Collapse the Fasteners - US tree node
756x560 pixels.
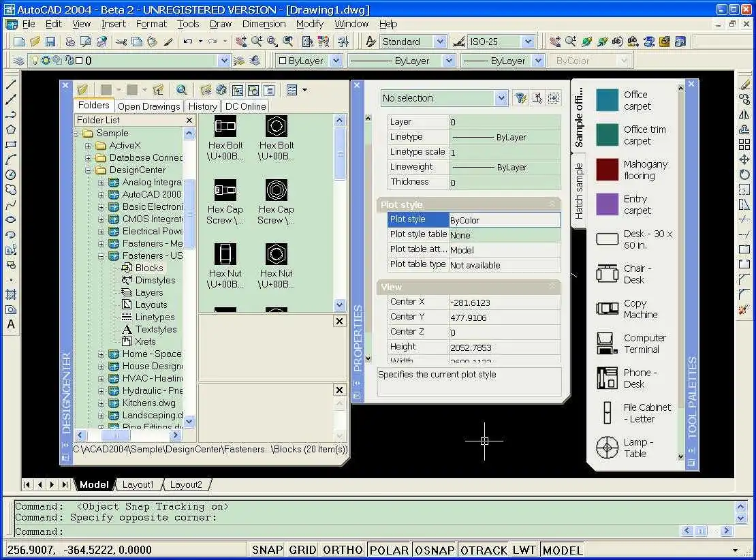point(101,256)
